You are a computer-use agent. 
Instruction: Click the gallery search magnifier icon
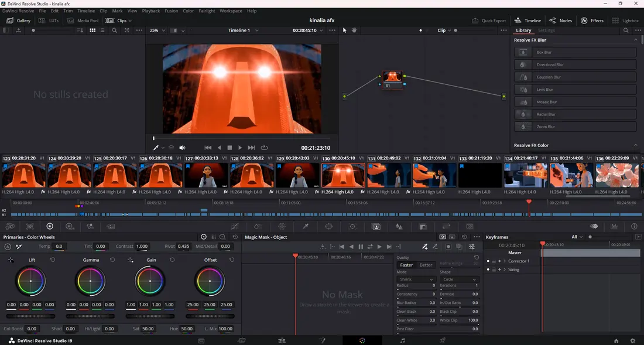click(115, 30)
